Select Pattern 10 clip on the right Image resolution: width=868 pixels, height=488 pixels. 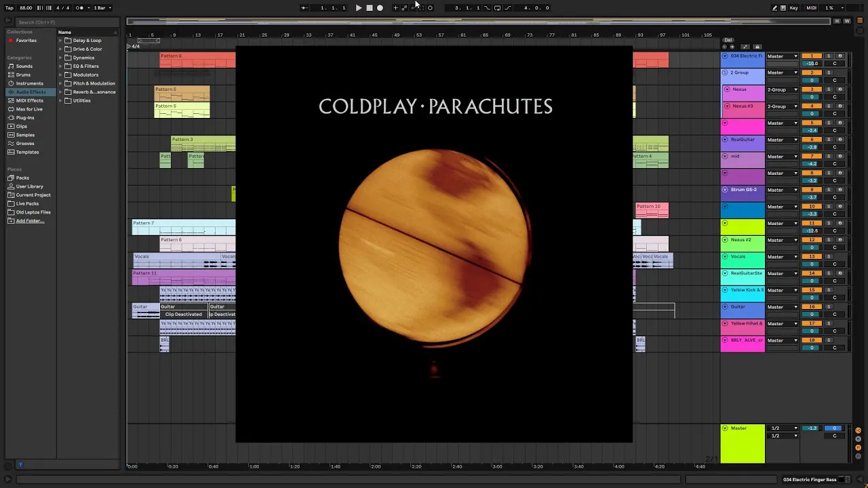point(652,211)
